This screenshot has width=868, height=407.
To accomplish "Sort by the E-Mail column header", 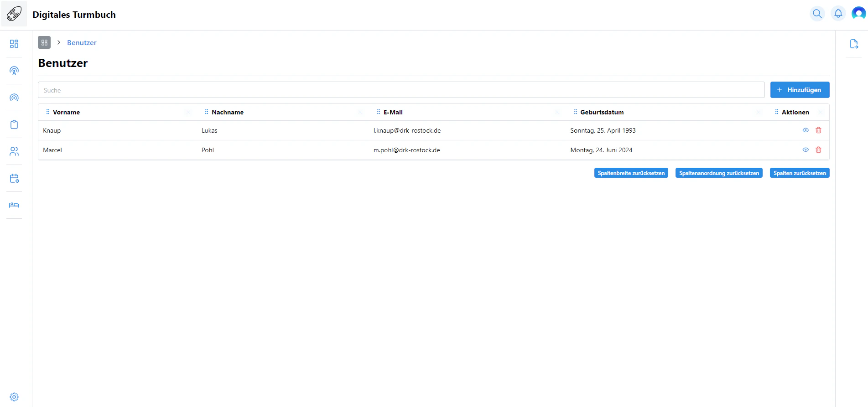I will [x=393, y=112].
